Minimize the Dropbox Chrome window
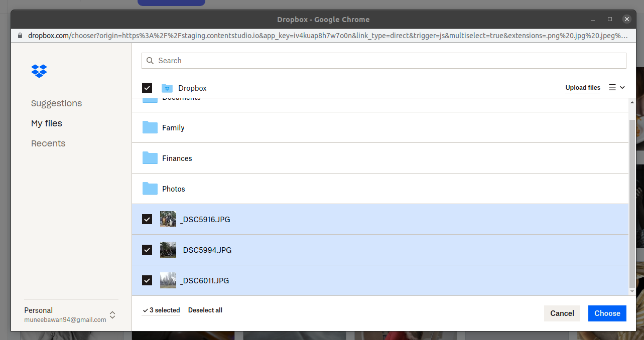 pyautogui.click(x=593, y=20)
